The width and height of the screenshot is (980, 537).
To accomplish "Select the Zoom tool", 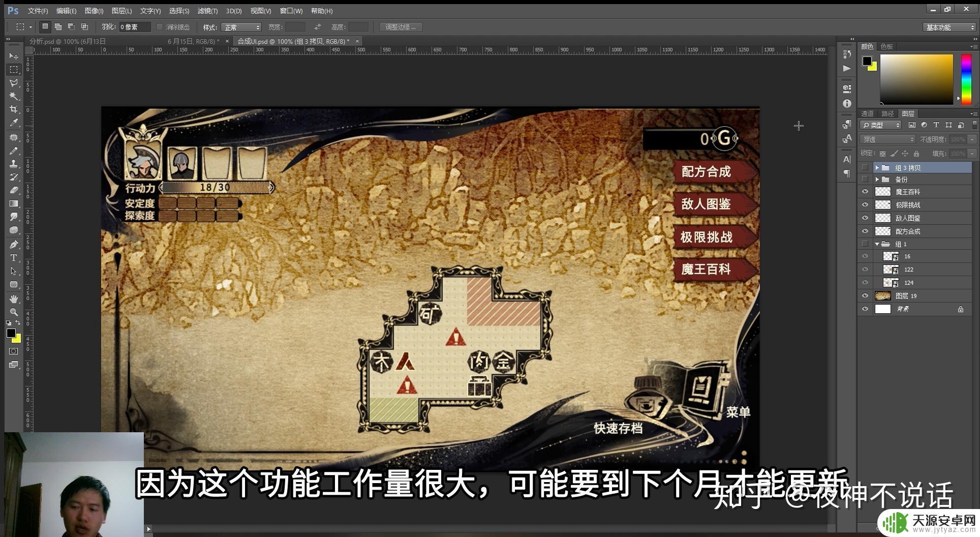I will (x=14, y=312).
